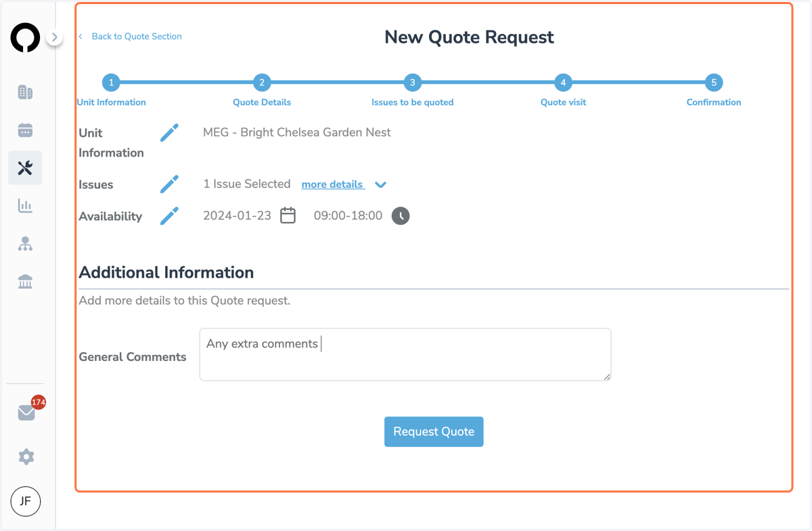
Task: Click the calendar icon beside 2024-01-23
Action: [x=288, y=215]
